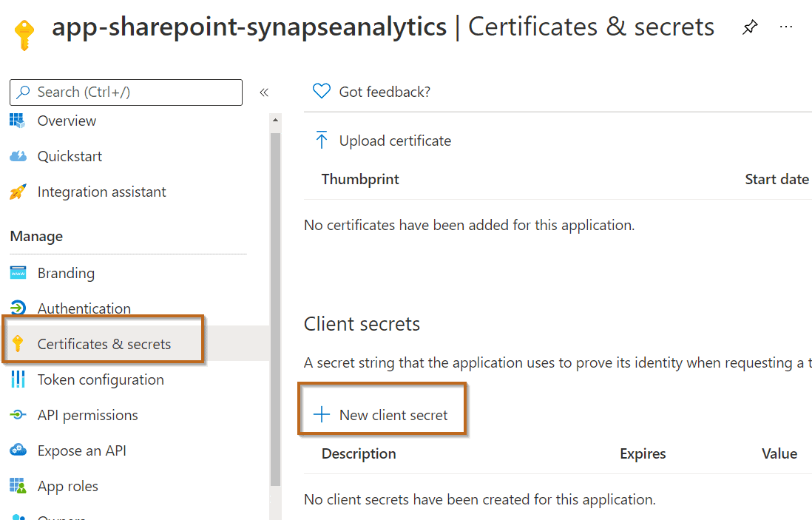Click the plus icon for new client secret

[322, 414]
